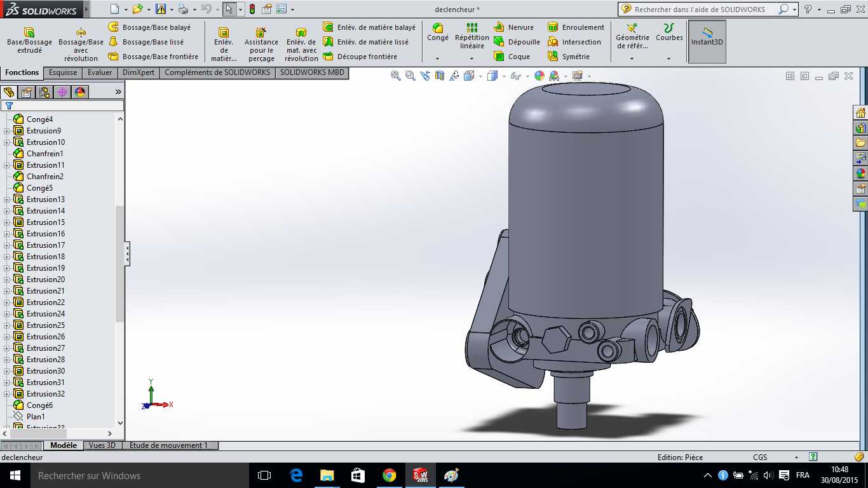Choose the Bossage/Base lissé tool
868x488 pixels.
[x=146, y=42]
